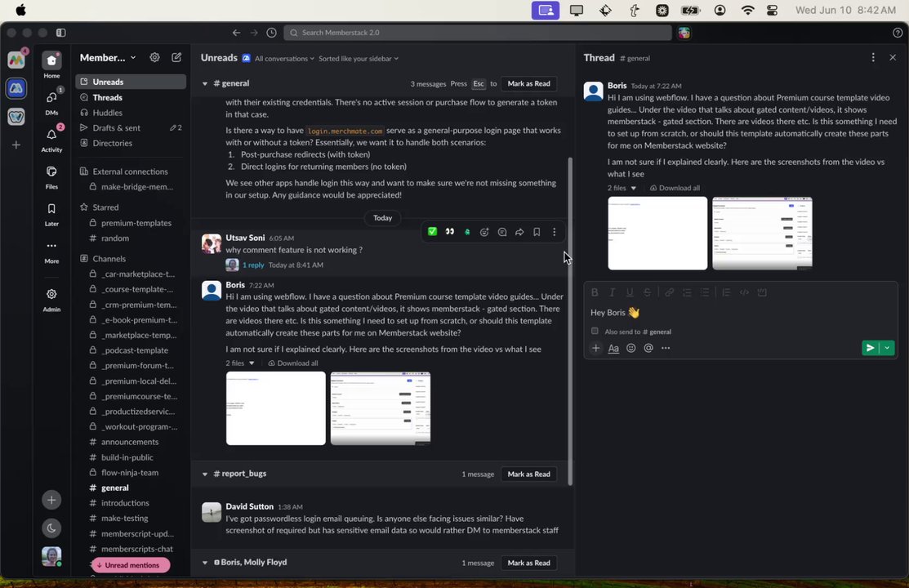Click the unreads list scrollbar
This screenshot has width=909, height=588.
570,321
